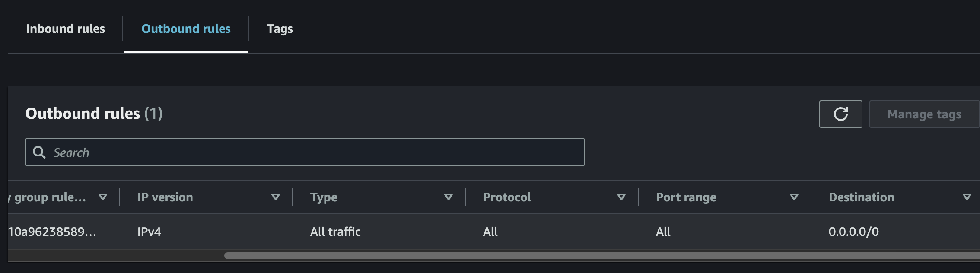Select the IPv4 outbound rule row
This screenshot has height=273, width=980.
tap(149, 232)
